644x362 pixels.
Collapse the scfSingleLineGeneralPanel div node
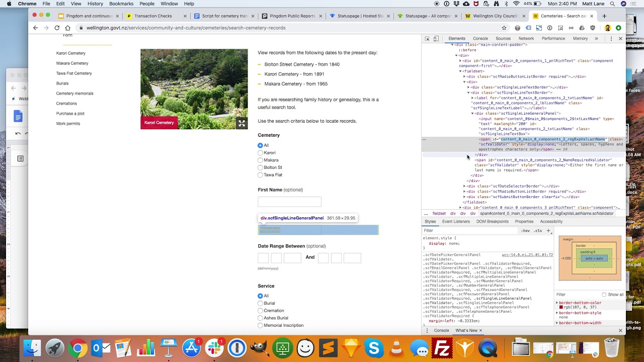coord(472,114)
